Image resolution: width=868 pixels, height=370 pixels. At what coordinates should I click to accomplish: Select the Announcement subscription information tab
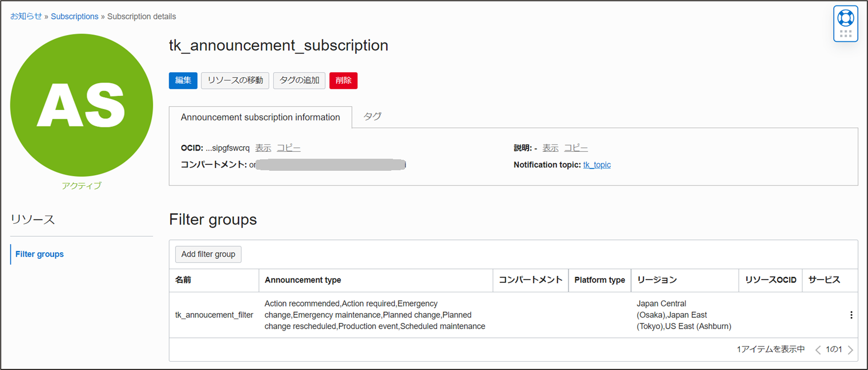(x=260, y=117)
